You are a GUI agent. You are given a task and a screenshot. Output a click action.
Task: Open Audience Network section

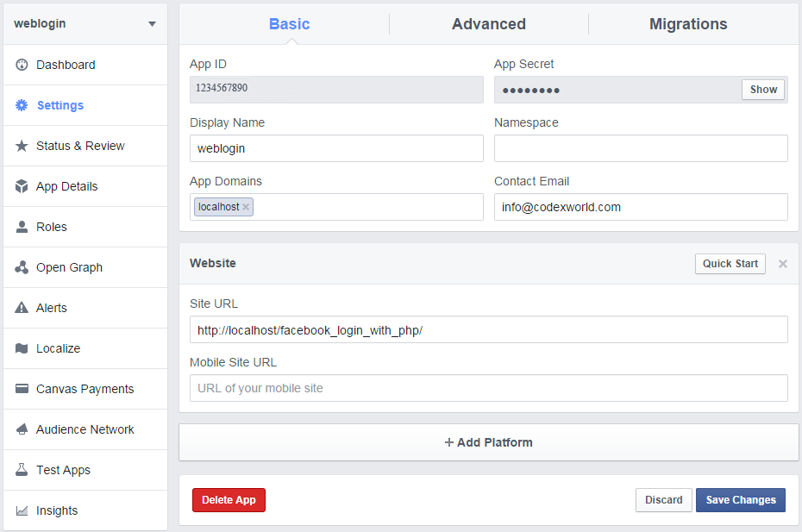coord(85,429)
